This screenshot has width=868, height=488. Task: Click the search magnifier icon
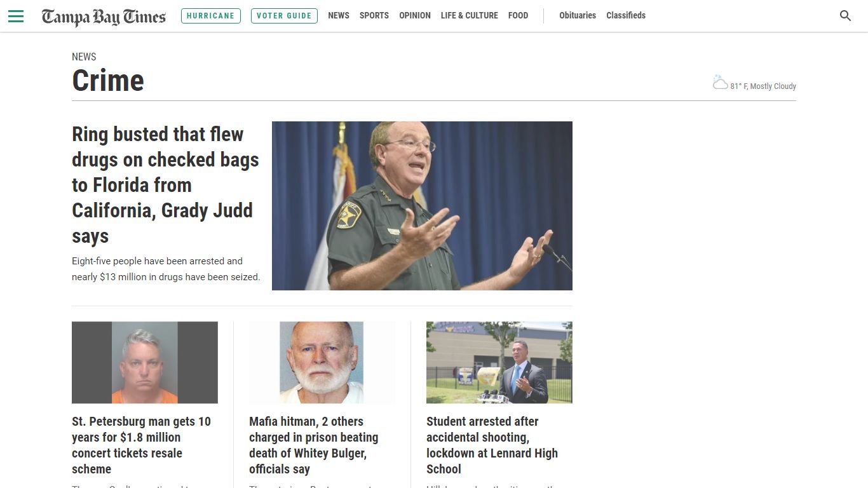tap(845, 16)
